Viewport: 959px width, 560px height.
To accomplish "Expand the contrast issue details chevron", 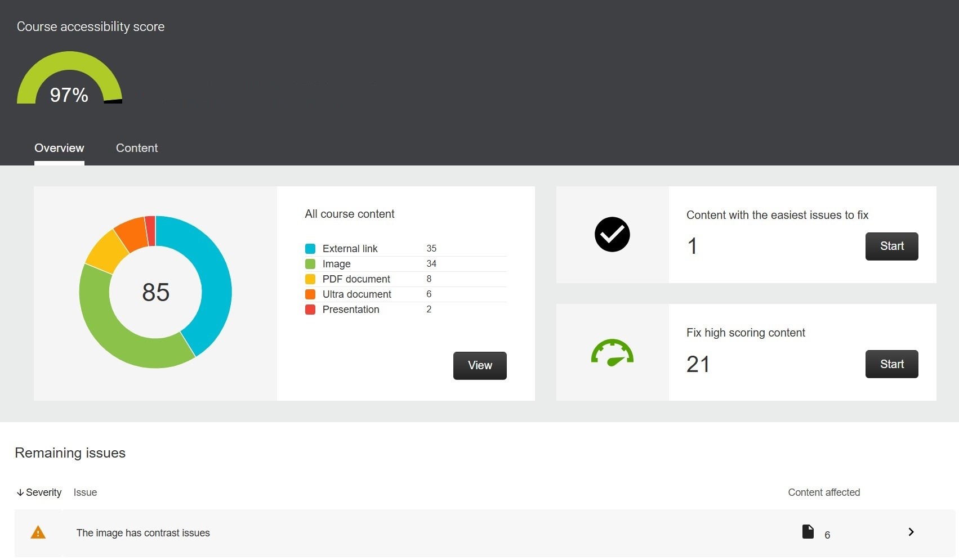I will point(911,531).
